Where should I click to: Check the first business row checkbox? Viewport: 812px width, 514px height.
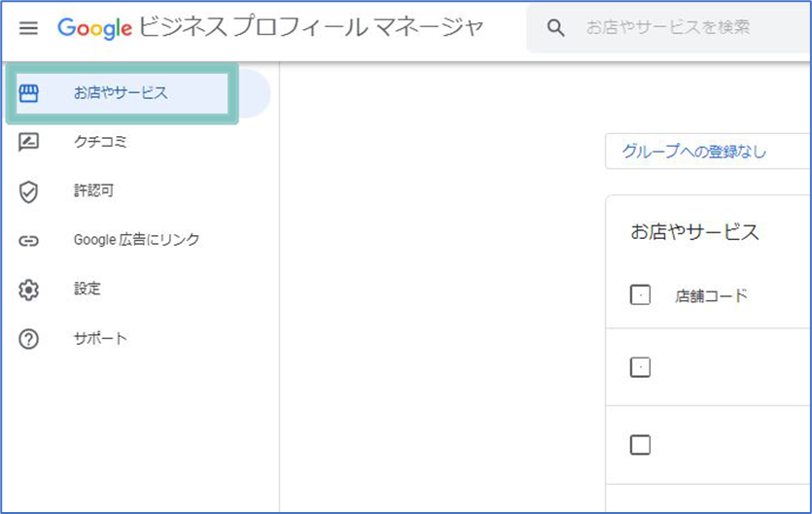[640, 367]
